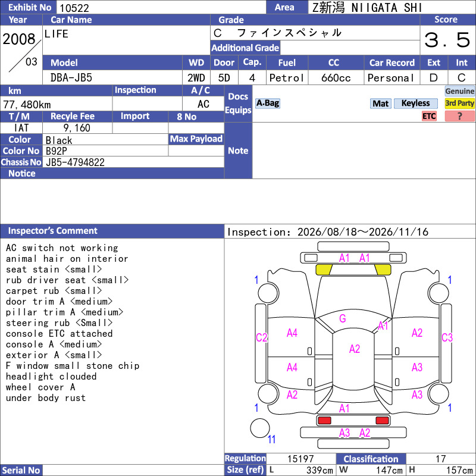The image size is (476, 476).
Task: Click the comment 'wheel cover A'
Action: pos(40,387)
